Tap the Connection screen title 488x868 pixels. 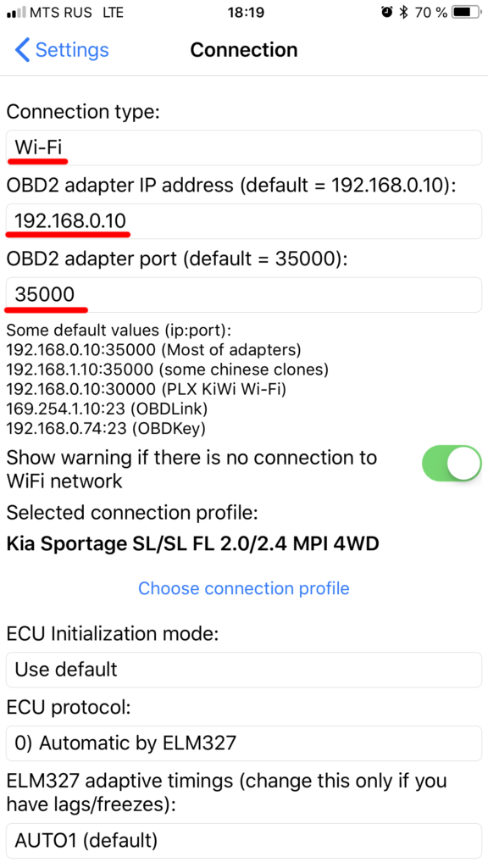pyautogui.click(x=244, y=50)
